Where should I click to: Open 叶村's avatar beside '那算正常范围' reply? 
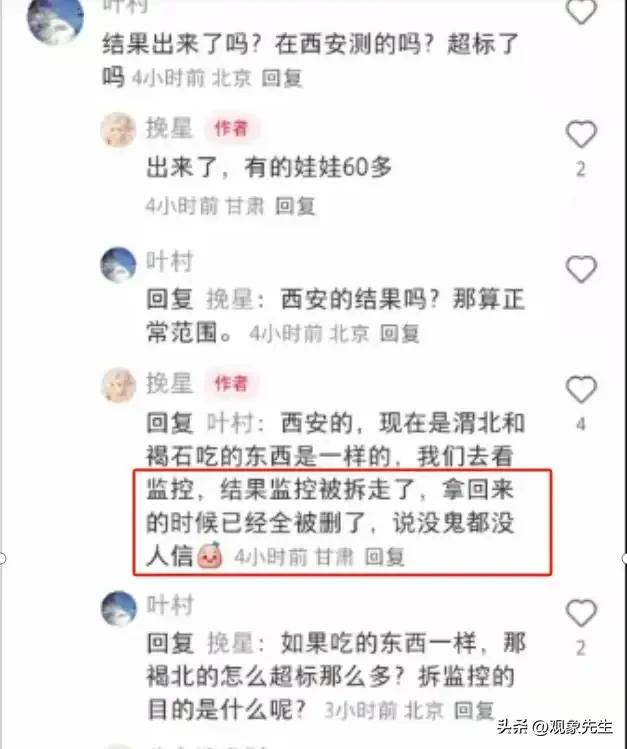coord(118,265)
